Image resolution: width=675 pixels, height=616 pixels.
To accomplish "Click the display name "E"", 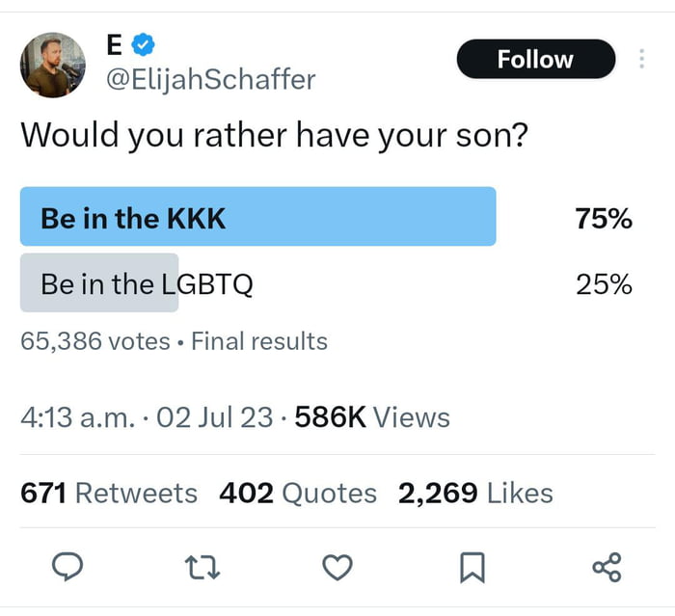I will tap(115, 44).
